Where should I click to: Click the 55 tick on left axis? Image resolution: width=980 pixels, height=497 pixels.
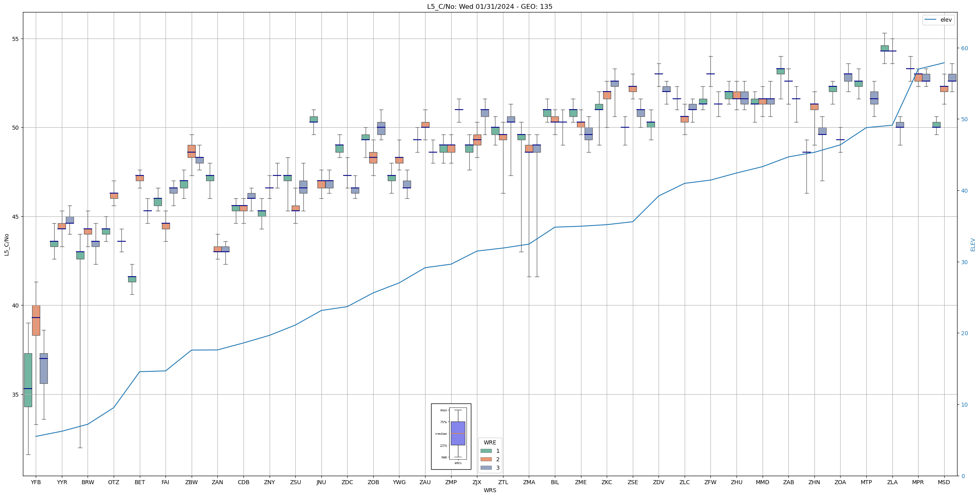(x=16, y=39)
